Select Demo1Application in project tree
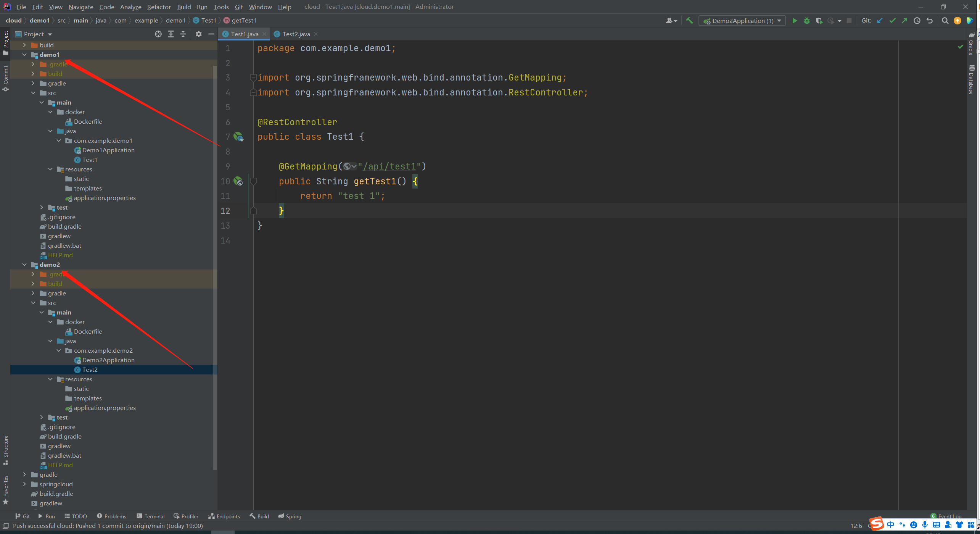The height and width of the screenshot is (534, 980). 108,150
